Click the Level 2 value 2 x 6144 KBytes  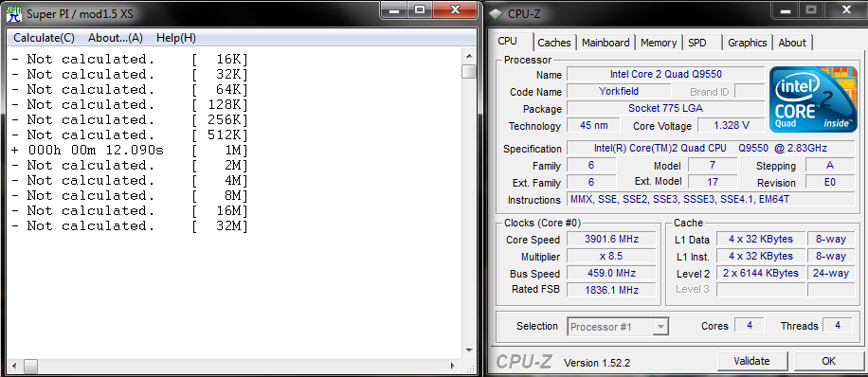(761, 273)
